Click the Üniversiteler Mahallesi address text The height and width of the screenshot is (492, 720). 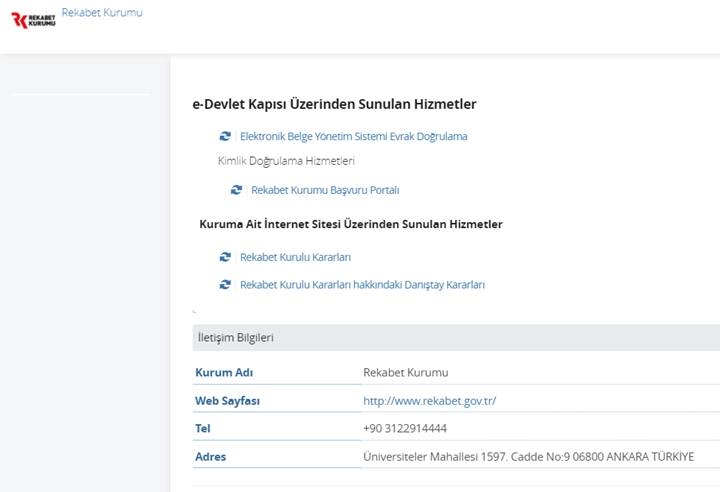pyautogui.click(x=527, y=457)
